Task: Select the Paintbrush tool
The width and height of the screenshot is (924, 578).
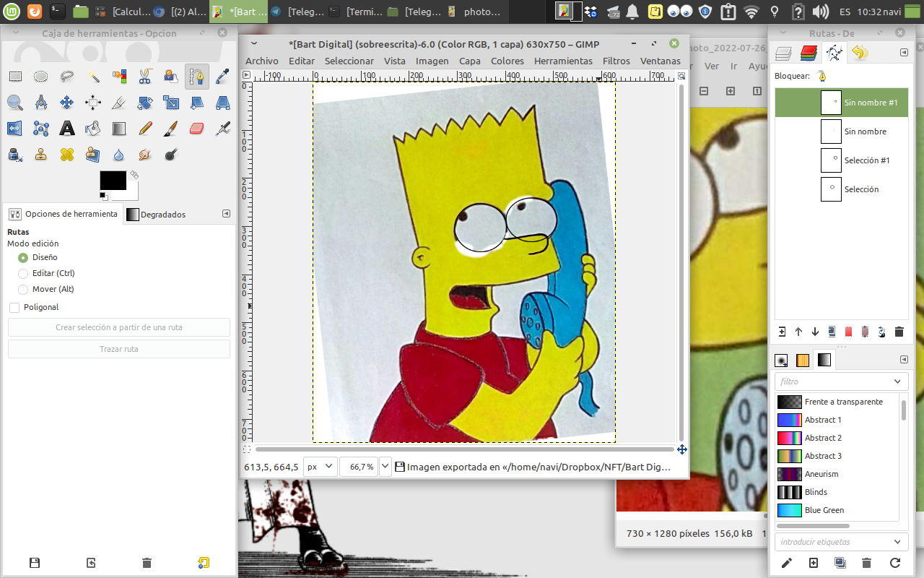Action: [x=171, y=129]
